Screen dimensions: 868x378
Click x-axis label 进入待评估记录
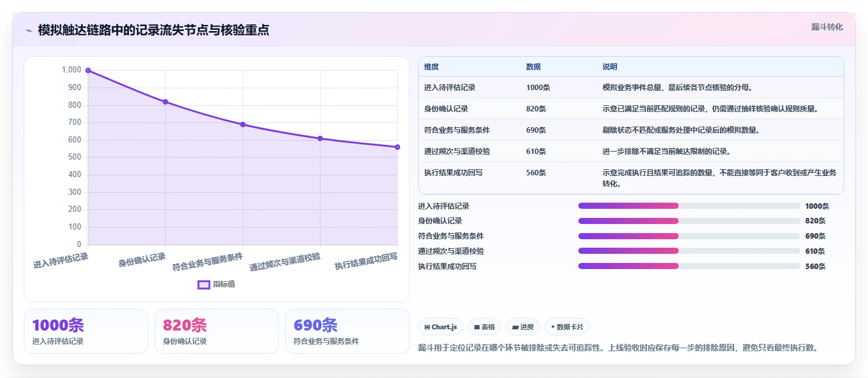61,261
